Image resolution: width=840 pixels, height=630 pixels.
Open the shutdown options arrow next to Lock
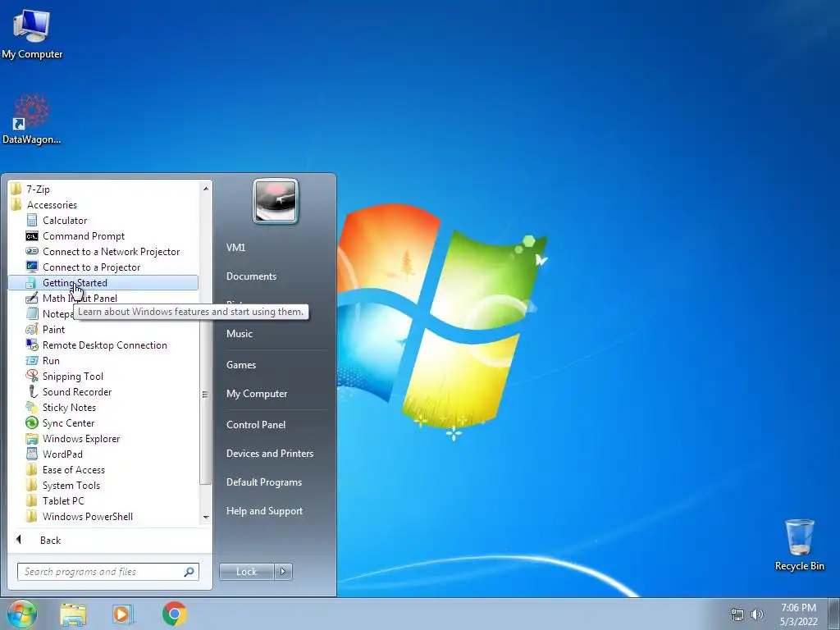[283, 572]
